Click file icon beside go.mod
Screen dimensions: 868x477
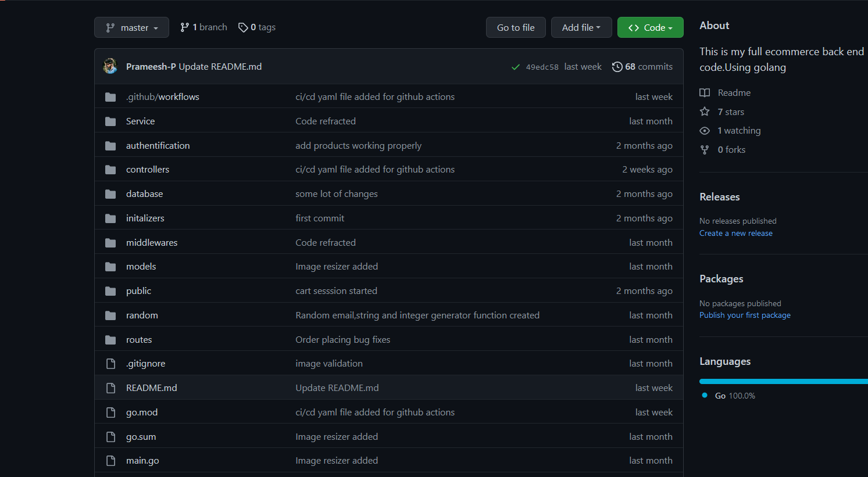pos(110,413)
